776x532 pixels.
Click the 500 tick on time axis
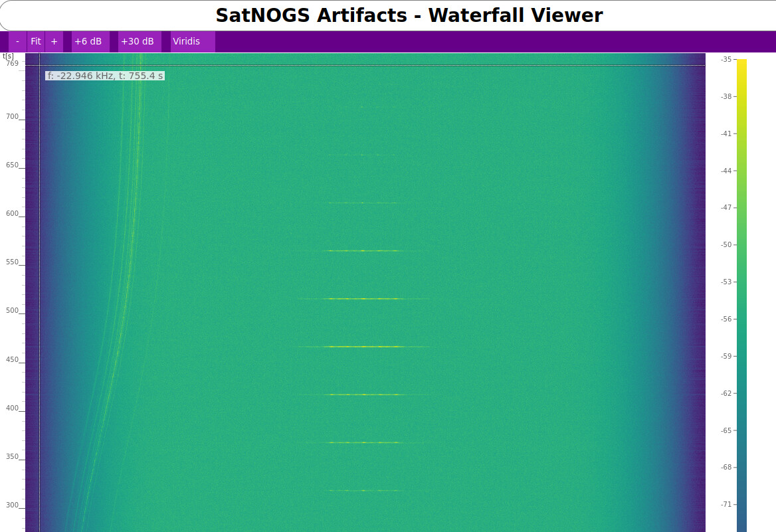(13, 311)
